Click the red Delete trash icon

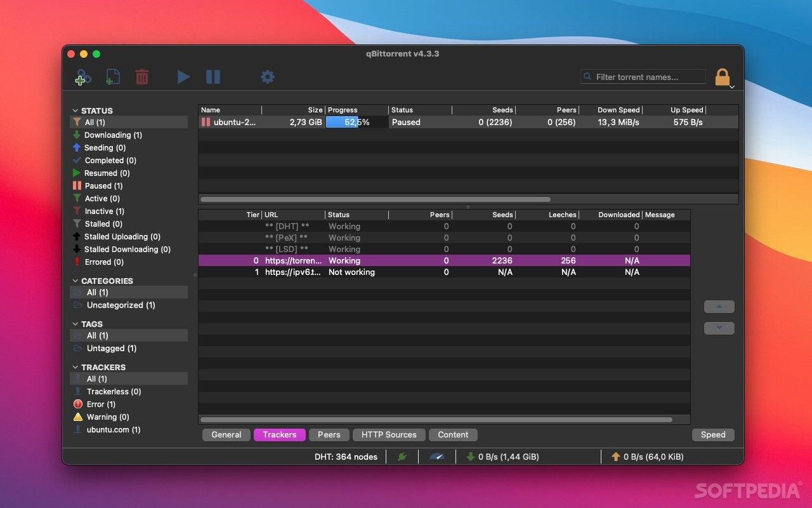point(142,77)
